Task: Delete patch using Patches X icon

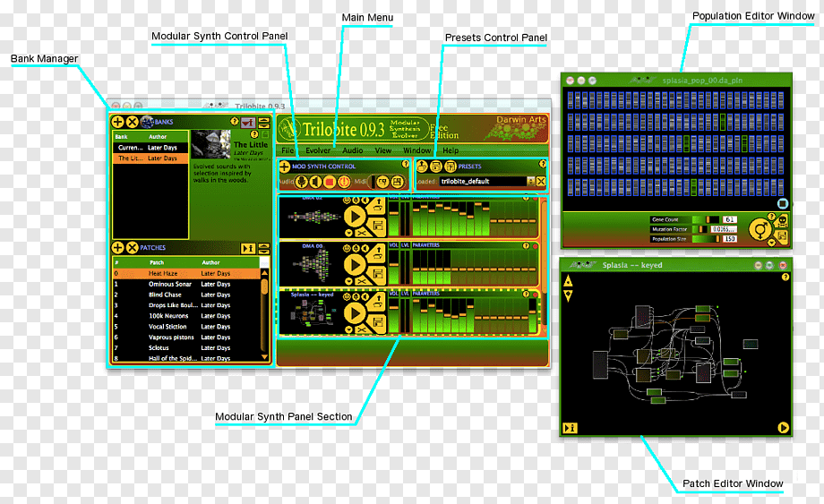Action: (x=132, y=248)
